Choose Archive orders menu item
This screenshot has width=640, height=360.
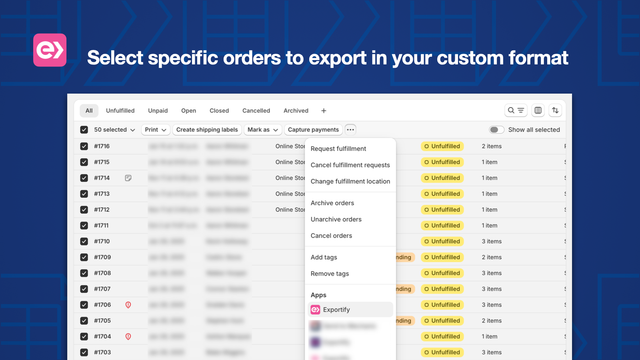350,203
